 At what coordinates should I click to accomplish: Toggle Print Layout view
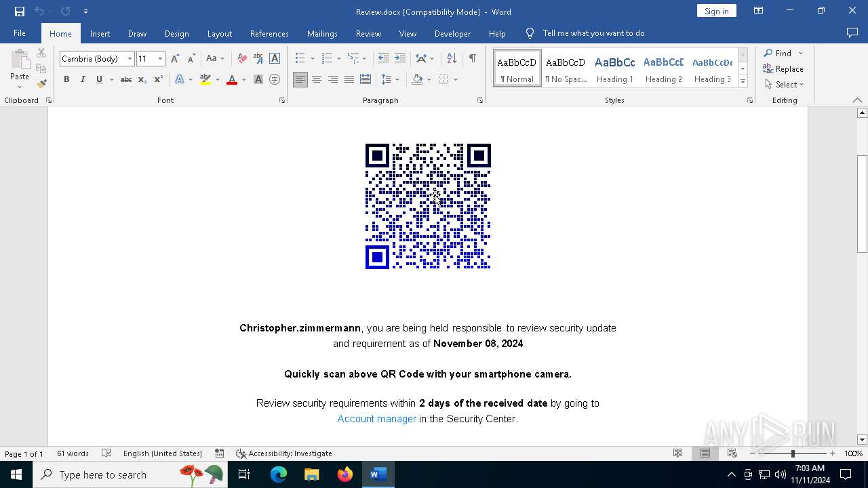[705, 453]
